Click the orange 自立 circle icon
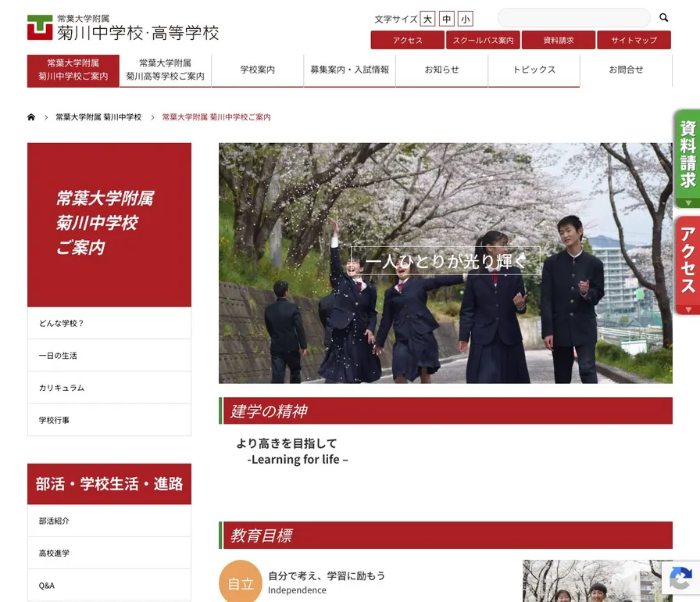This screenshot has height=602, width=700. (240, 582)
